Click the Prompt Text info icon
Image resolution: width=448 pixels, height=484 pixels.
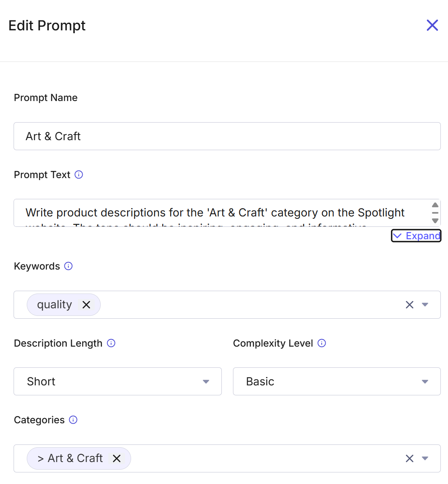click(79, 175)
